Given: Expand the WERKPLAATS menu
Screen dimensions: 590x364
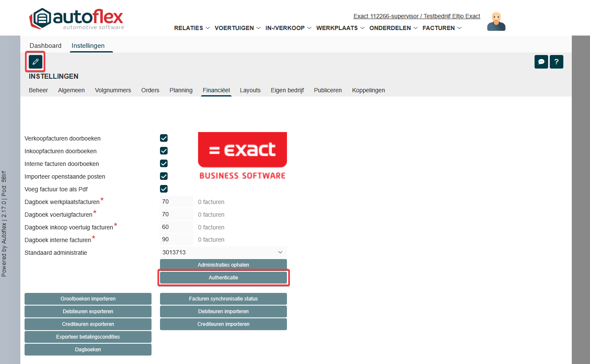Looking at the screenshot, I should click(x=340, y=28).
